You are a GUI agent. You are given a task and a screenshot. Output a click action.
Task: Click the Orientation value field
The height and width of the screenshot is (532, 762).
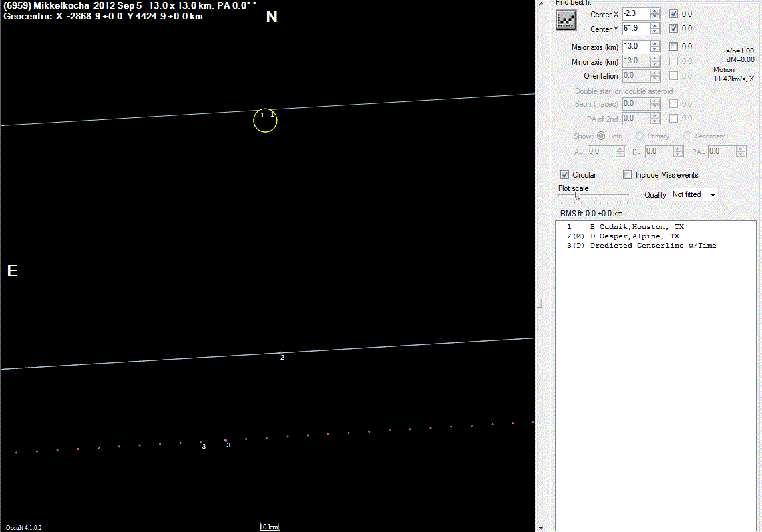pos(636,76)
